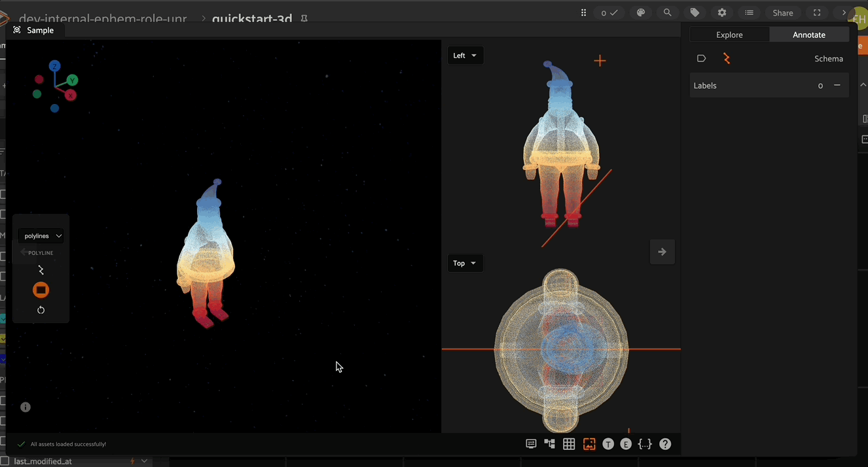Screen dimensions: 868x467
Task: Click the blue Z axis gizmo handle
Action: pos(55,66)
